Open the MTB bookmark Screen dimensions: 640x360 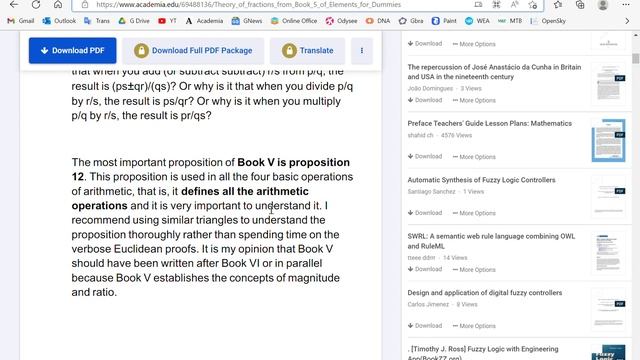point(510,21)
